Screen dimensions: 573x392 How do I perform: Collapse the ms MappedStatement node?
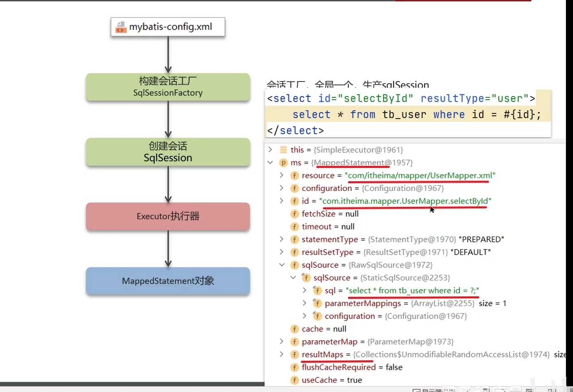pos(270,163)
